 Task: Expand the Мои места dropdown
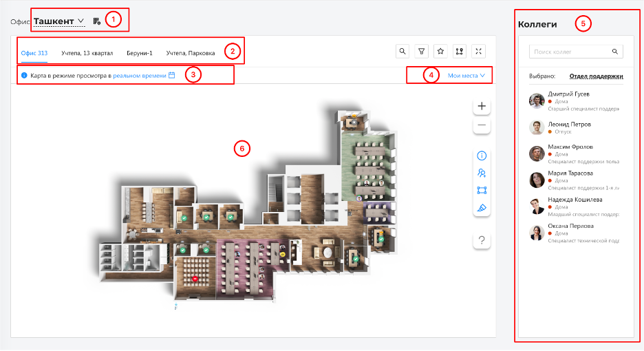pos(466,76)
